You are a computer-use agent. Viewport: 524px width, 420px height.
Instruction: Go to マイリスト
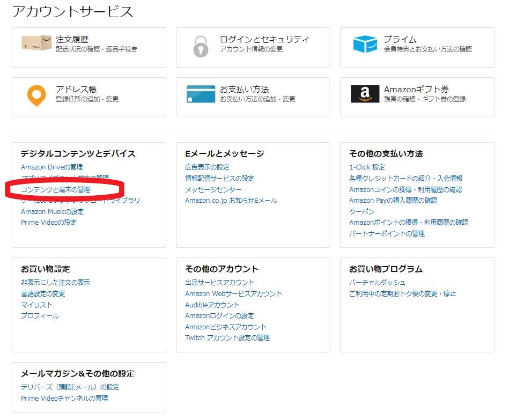(37, 305)
